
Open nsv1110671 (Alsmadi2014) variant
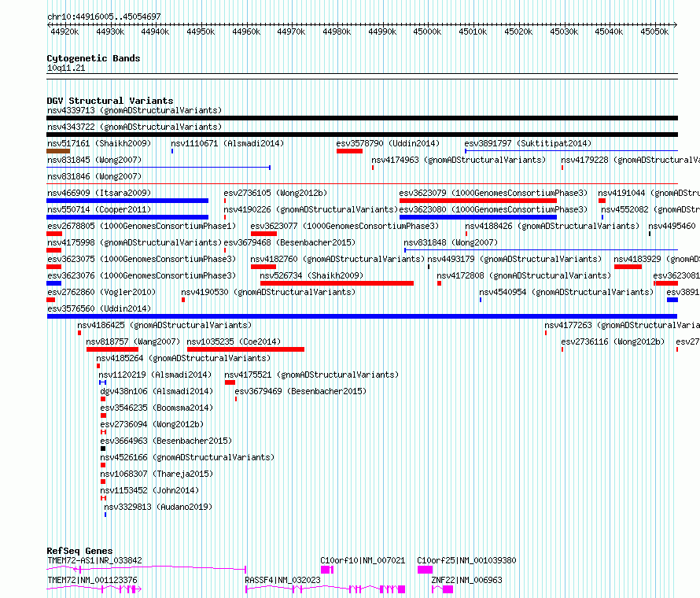[227, 143]
